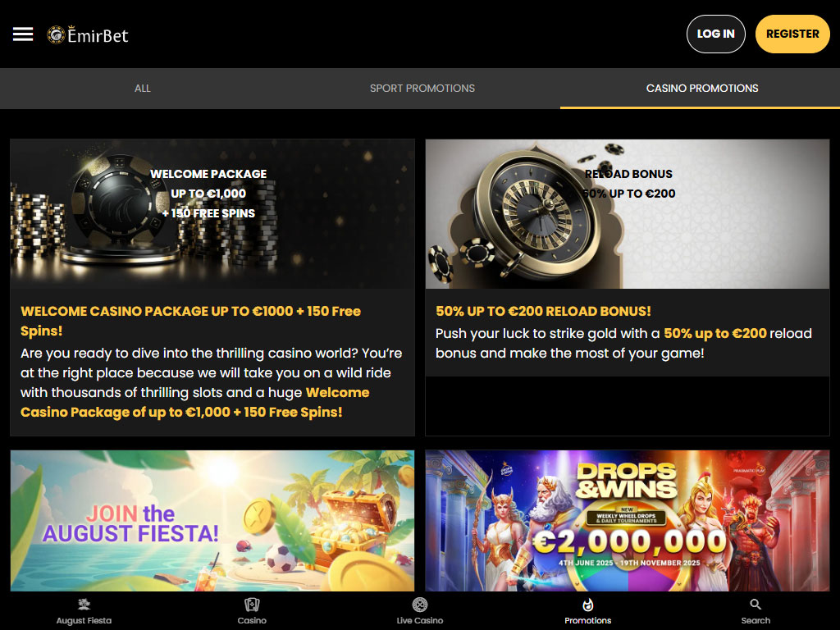Click the LOG IN button

pyautogui.click(x=715, y=34)
